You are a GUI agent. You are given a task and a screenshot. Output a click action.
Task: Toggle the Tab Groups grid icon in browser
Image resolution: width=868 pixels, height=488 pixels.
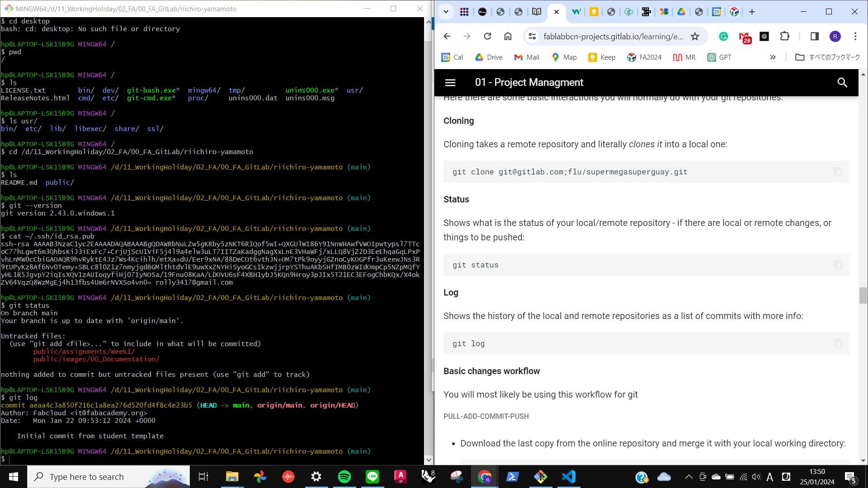[464, 11]
